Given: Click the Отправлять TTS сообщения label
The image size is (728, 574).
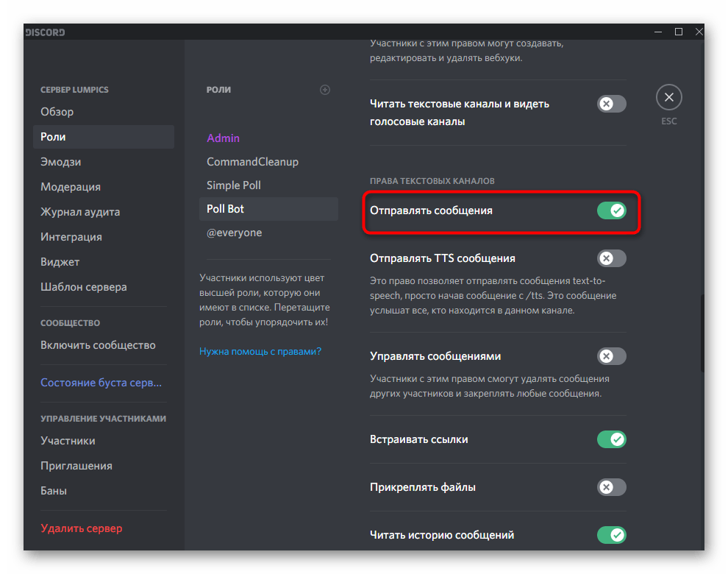Looking at the screenshot, I should pos(443,258).
